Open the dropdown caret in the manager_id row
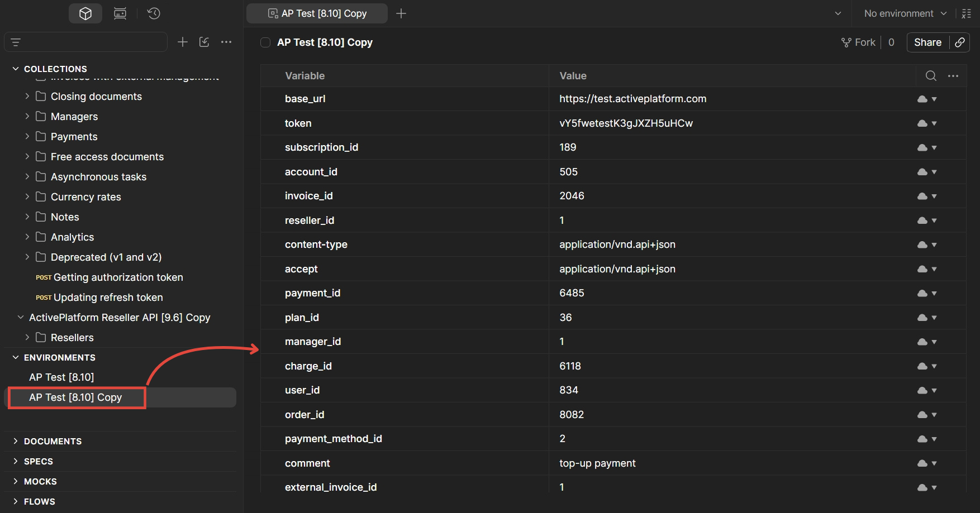Viewport: 980px width, 513px height. (934, 342)
